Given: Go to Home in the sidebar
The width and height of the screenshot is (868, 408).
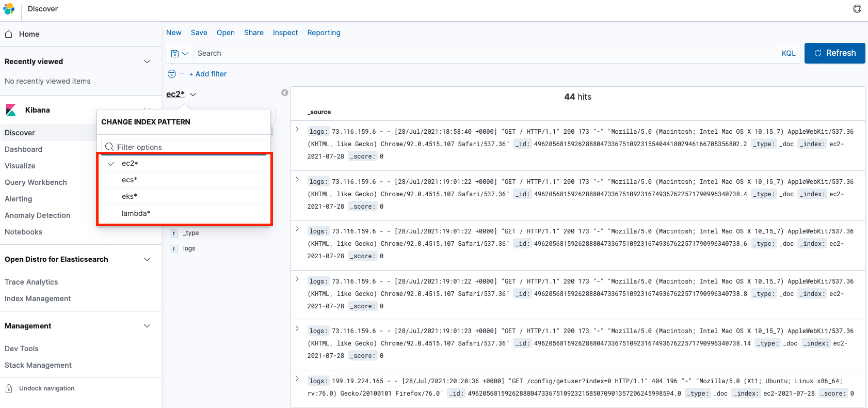Looking at the screenshot, I should tap(29, 34).
